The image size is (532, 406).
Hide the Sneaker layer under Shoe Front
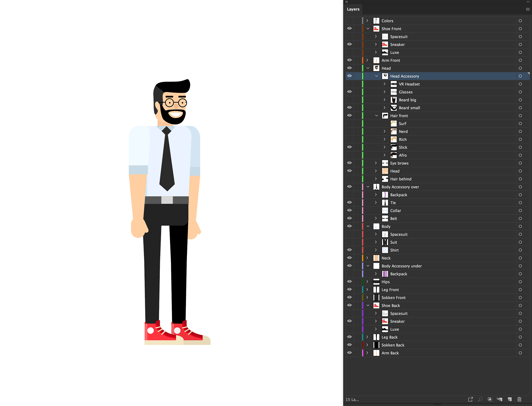349,44
